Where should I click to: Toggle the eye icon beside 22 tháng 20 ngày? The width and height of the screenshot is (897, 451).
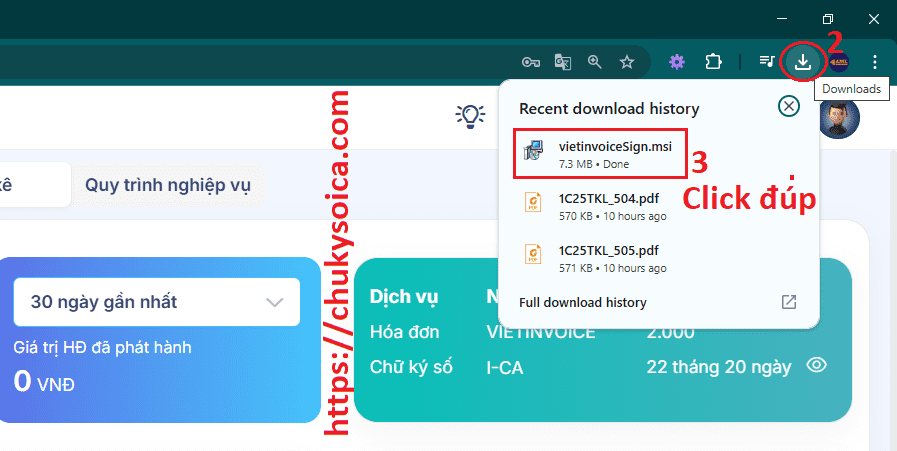click(x=816, y=365)
